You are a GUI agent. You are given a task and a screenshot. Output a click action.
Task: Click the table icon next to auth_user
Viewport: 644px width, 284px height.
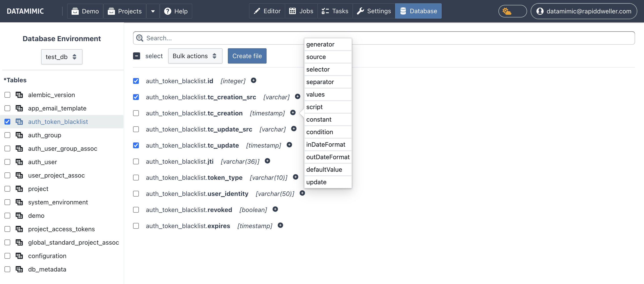(19, 162)
